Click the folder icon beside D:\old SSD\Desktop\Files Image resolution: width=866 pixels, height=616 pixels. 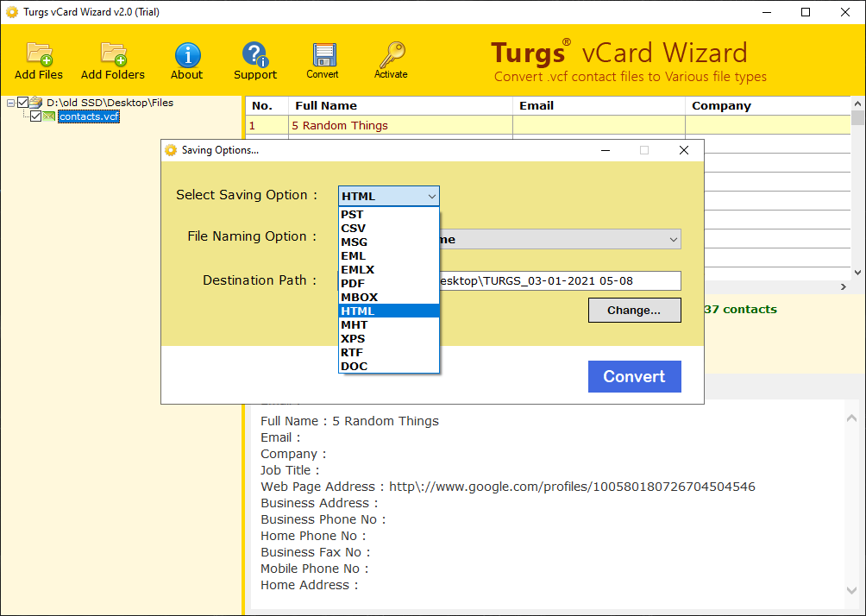(36, 102)
